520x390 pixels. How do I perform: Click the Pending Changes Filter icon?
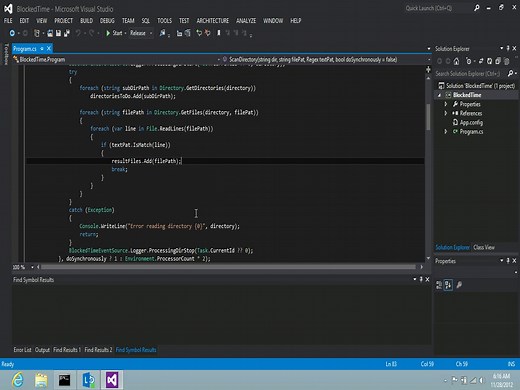[469, 61]
